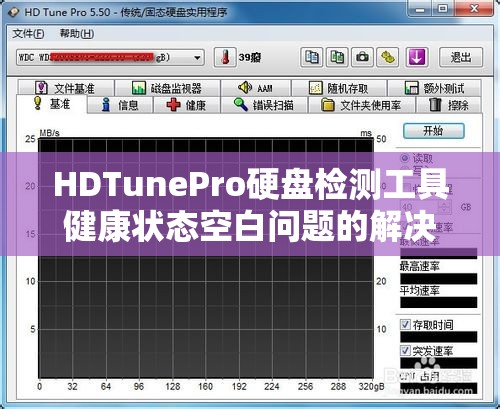Switch to the 错误扫描 tab

point(264,105)
